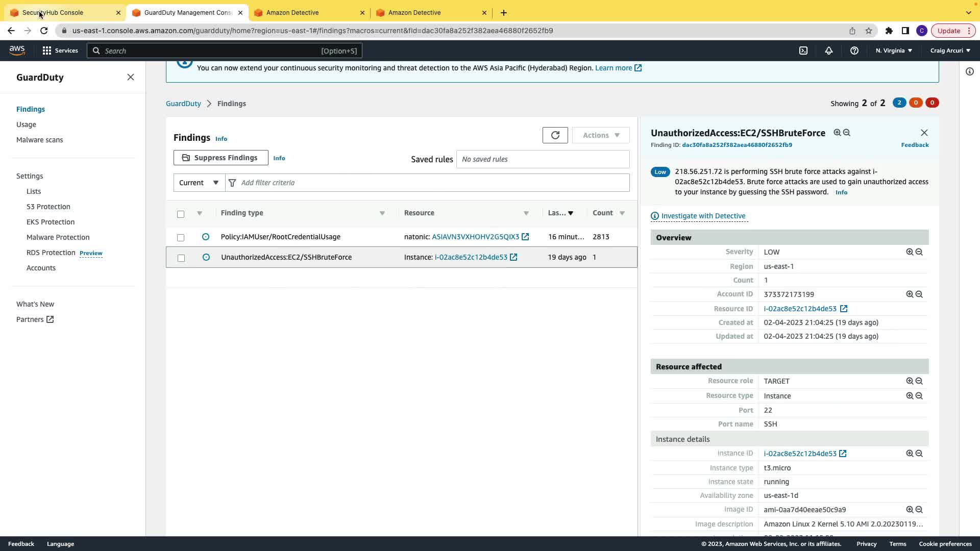Image resolution: width=980 pixels, height=551 pixels.
Task: Click the refresh findings icon button
Action: coord(555,135)
